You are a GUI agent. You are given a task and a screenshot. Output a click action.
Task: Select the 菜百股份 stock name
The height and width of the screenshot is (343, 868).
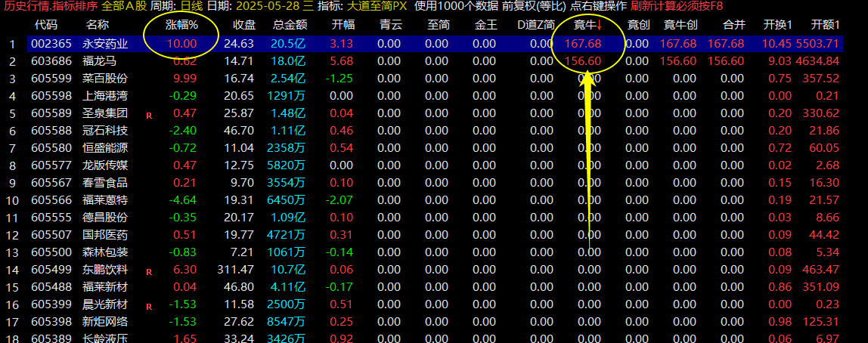click(x=104, y=79)
